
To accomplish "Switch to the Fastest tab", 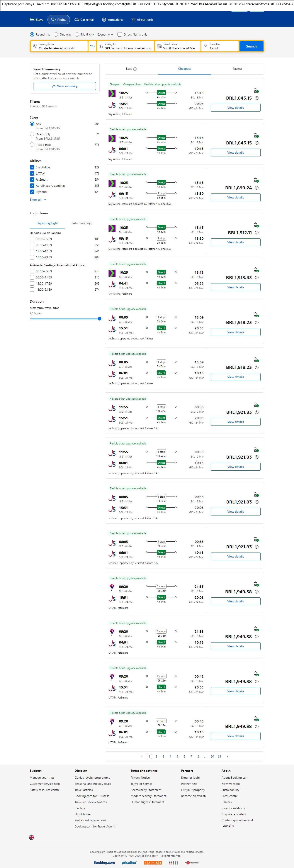I will [237, 69].
